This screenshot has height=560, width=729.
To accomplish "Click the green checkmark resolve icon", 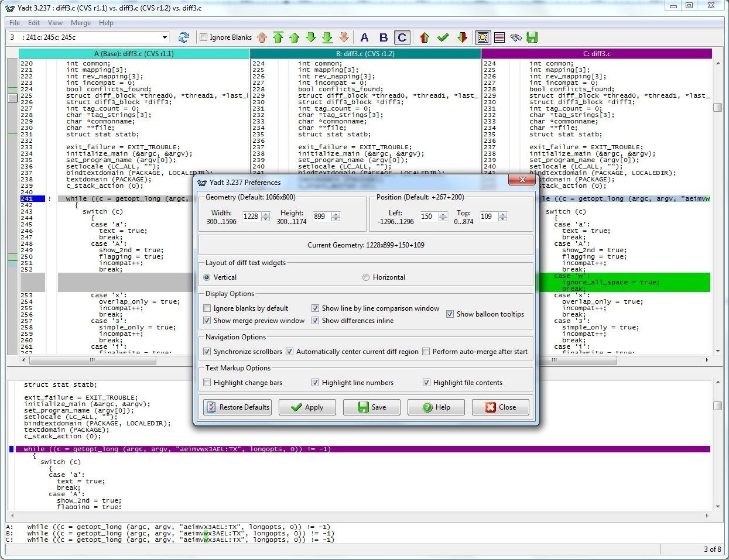I will tap(443, 37).
